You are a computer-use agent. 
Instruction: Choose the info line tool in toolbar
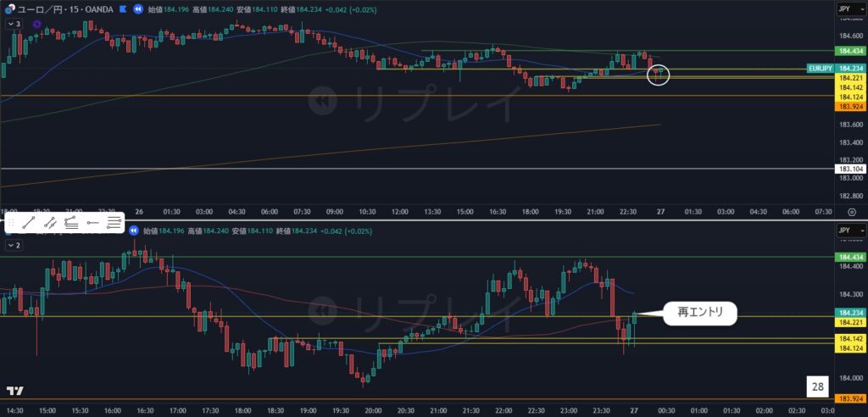coord(71,223)
